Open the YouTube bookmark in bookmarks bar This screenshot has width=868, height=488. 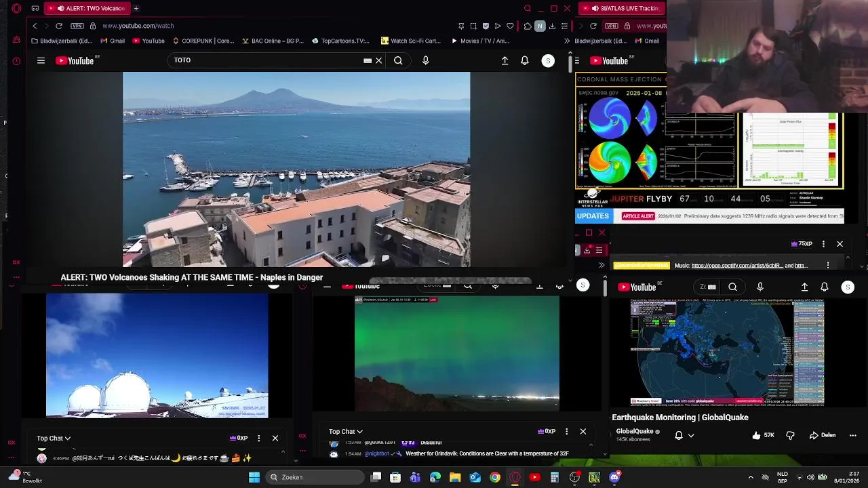pos(149,41)
